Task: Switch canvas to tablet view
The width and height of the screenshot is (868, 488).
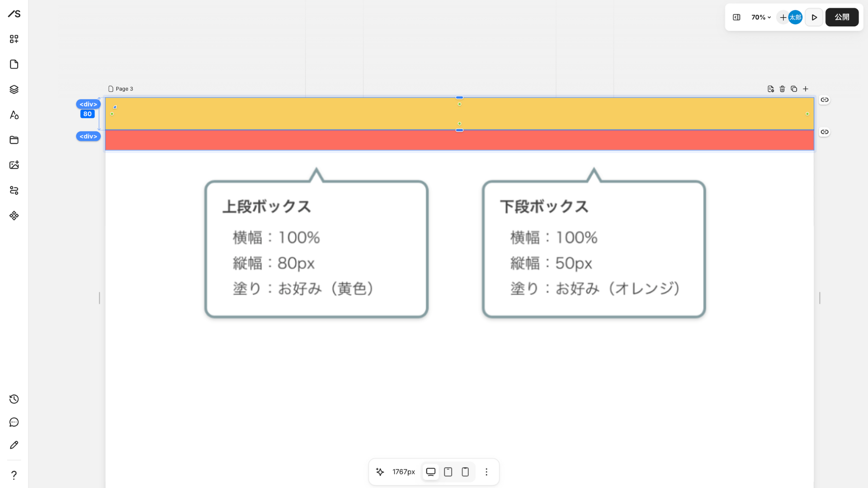Action: click(448, 471)
